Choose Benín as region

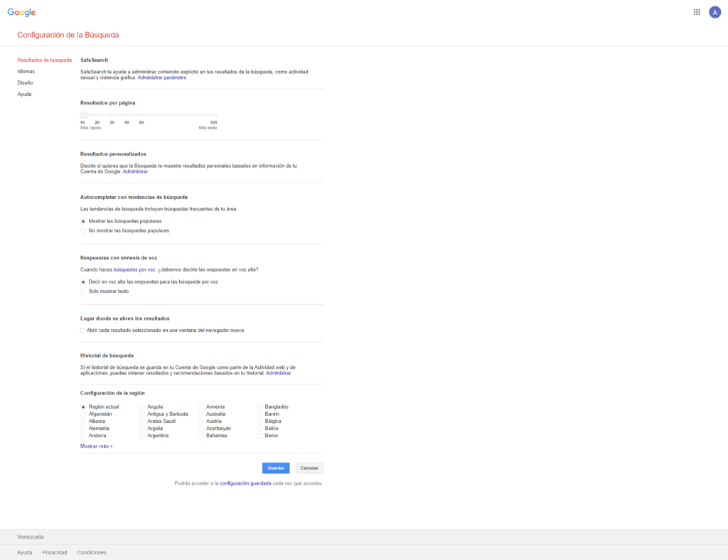click(x=259, y=436)
